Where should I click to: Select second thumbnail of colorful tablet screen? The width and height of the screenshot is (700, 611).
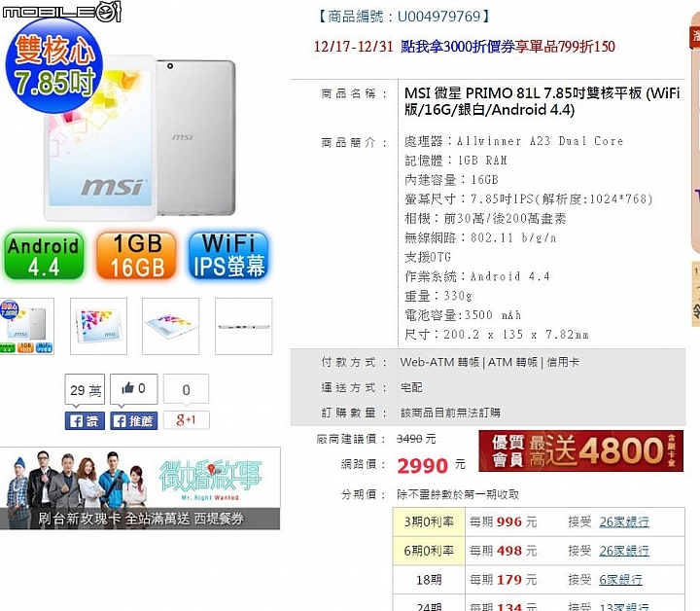click(98, 327)
